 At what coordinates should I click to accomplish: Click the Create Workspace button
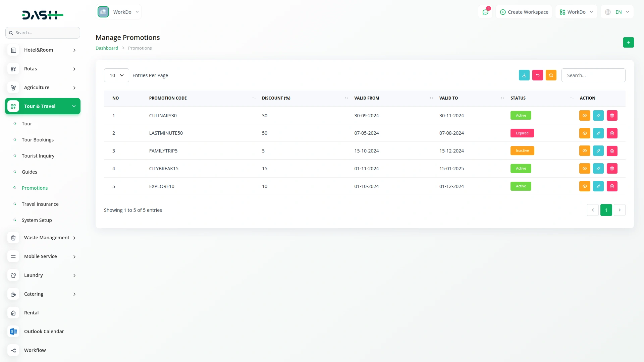click(524, 12)
